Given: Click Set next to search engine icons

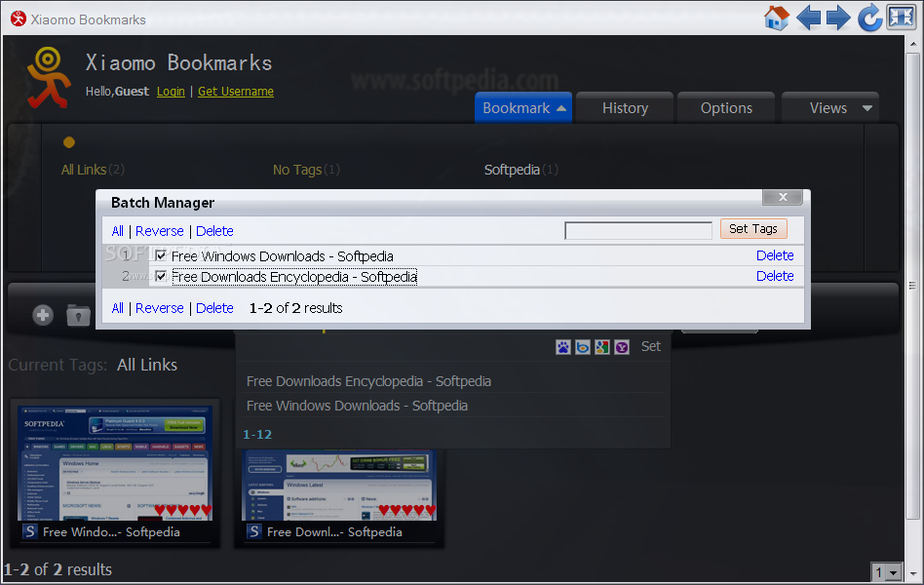Looking at the screenshot, I should 650,347.
